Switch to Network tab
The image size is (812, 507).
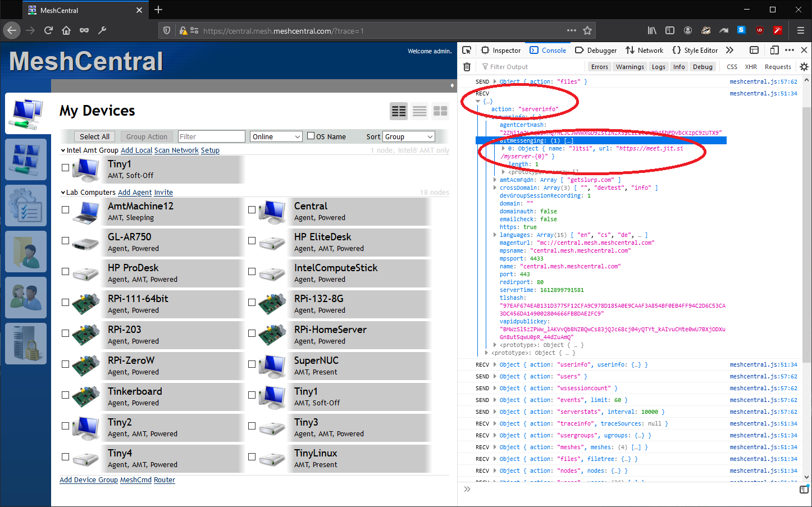(x=645, y=50)
